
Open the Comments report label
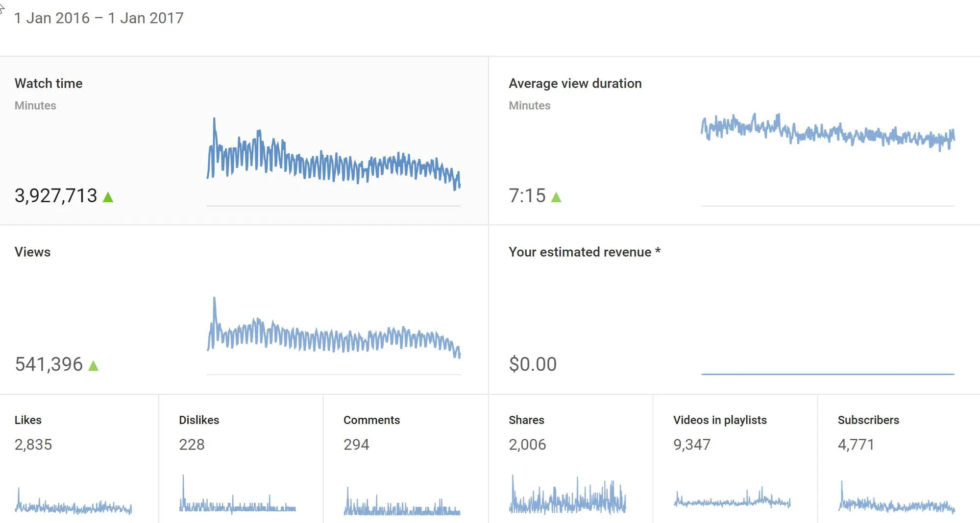(x=371, y=420)
